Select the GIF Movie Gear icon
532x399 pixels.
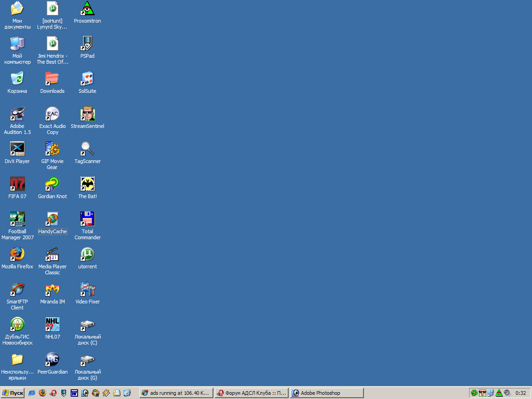point(52,149)
